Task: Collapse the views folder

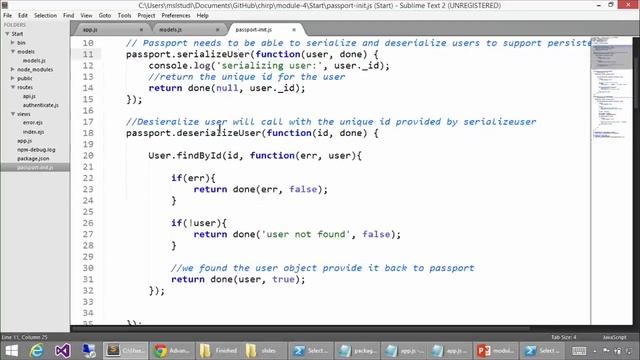Action: pyautogui.click(x=13, y=114)
